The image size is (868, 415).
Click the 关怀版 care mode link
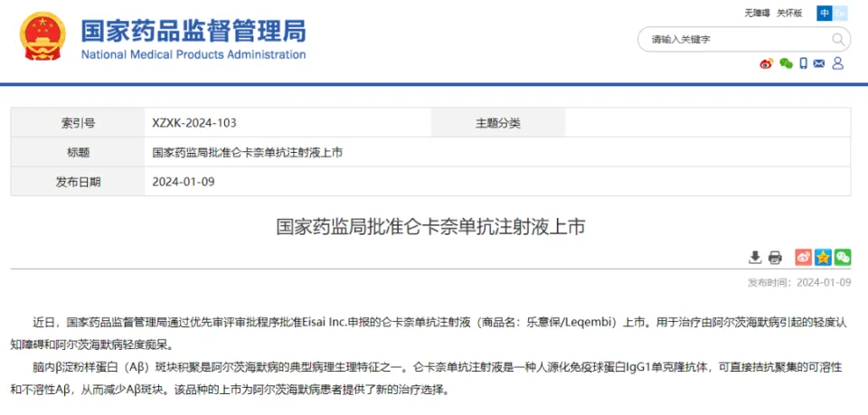(789, 14)
